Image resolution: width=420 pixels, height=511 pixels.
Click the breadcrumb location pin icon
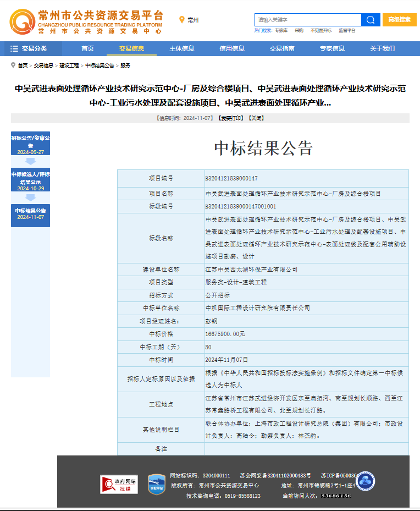tap(13, 65)
